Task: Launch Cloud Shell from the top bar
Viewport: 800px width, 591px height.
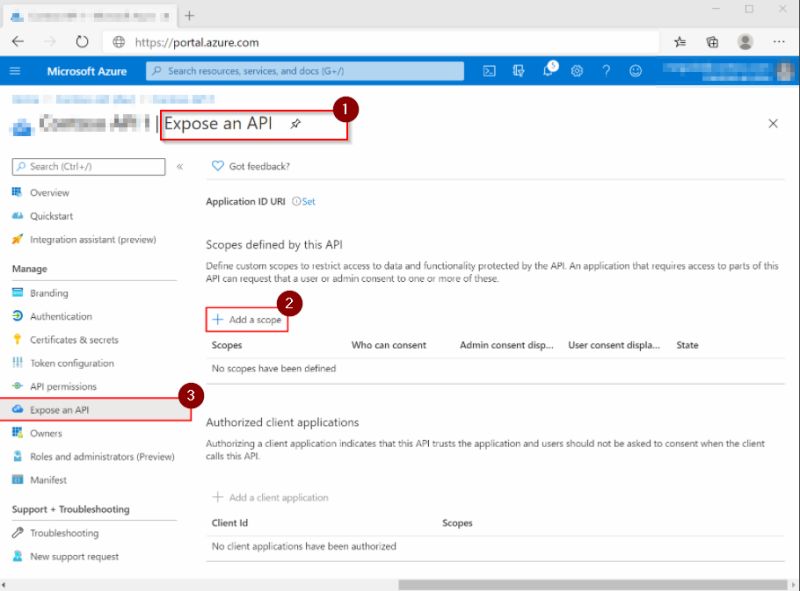Action: click(488, 70)
